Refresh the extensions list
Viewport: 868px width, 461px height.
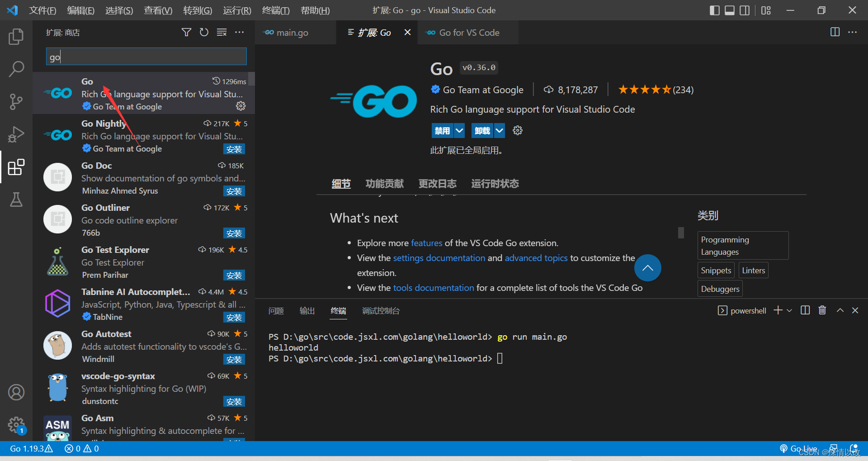click(204, 32)
